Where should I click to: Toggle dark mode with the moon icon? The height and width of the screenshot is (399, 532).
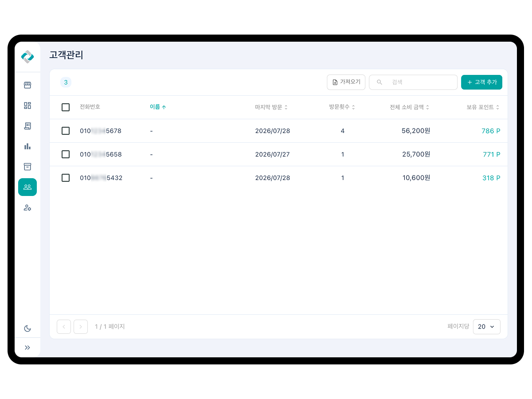coord(27,329)
